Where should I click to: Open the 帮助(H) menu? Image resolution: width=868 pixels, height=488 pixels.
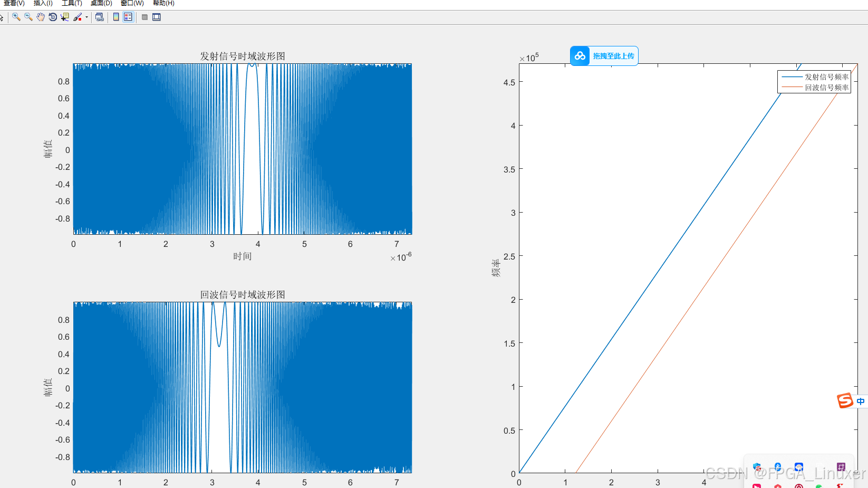click(163, 3)
